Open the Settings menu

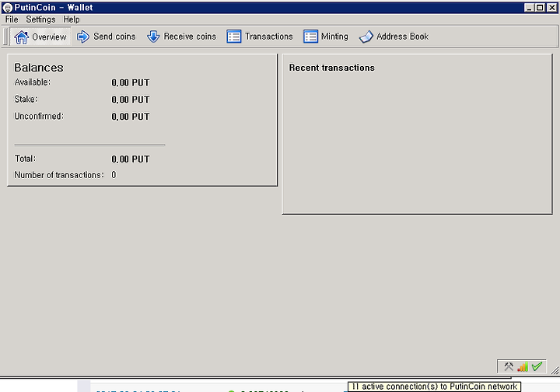tap(40, 19)
